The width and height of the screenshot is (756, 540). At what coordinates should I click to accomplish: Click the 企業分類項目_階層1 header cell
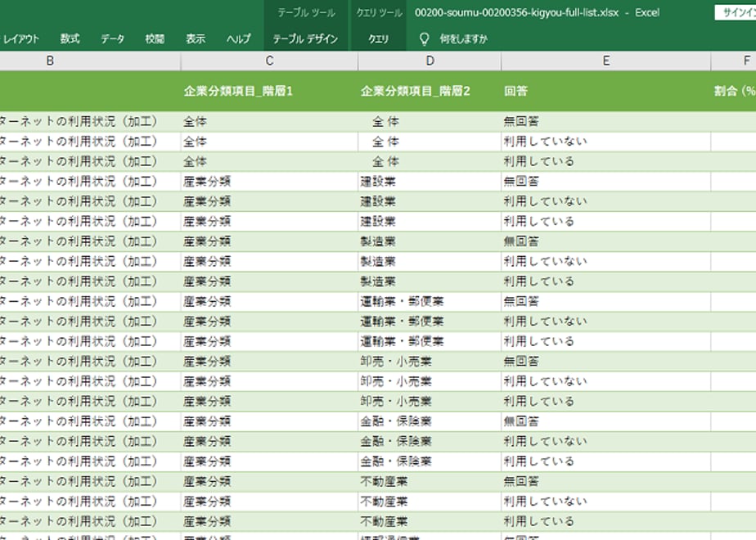pos(269,91)
